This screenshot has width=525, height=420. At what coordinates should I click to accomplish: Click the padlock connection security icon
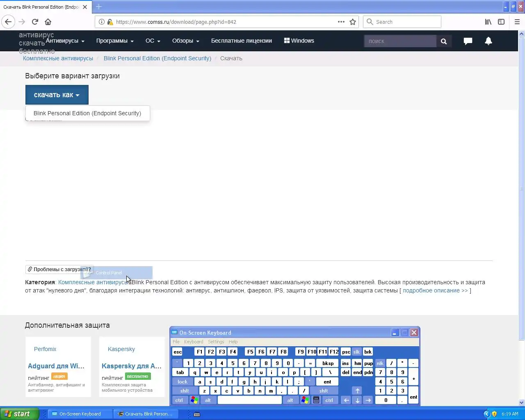click(110, 22)
